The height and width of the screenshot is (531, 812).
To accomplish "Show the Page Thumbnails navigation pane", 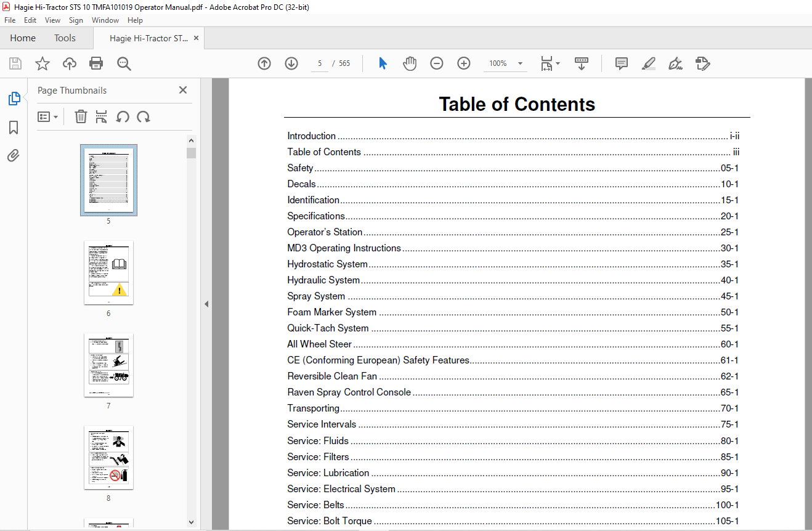I will pyautogui.click(x=14, y=99).
